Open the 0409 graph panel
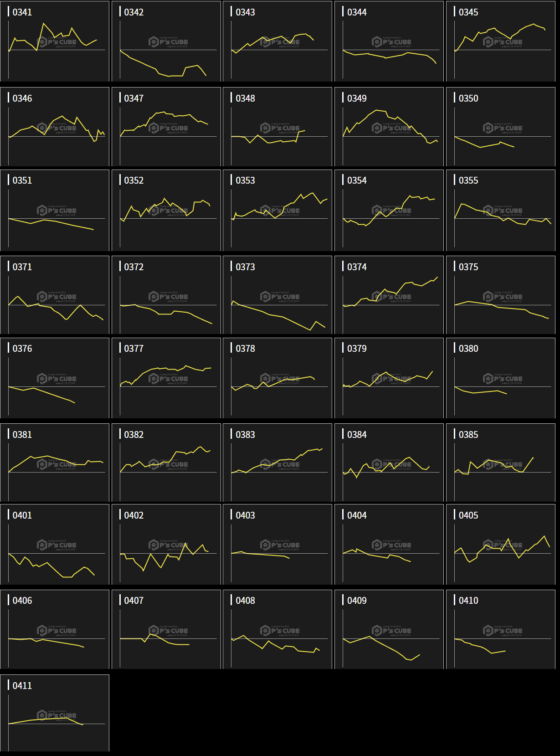The width and height of the screenshot is (560, 756). [x=389, y=630]
